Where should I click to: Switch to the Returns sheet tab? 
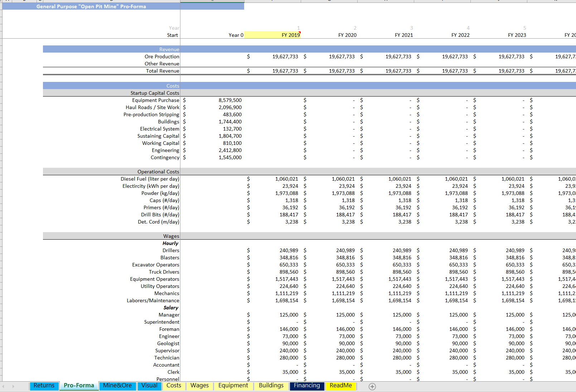click(44, 386)
